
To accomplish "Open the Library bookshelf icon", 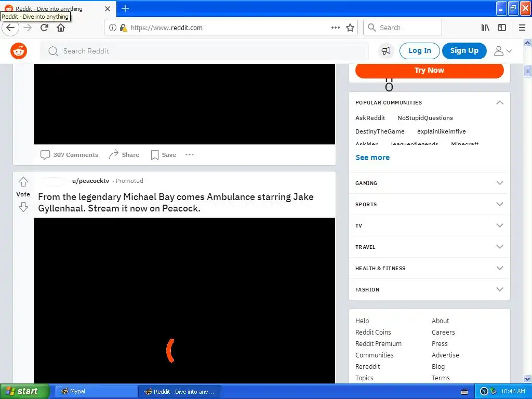I will (x=485, y=28).
